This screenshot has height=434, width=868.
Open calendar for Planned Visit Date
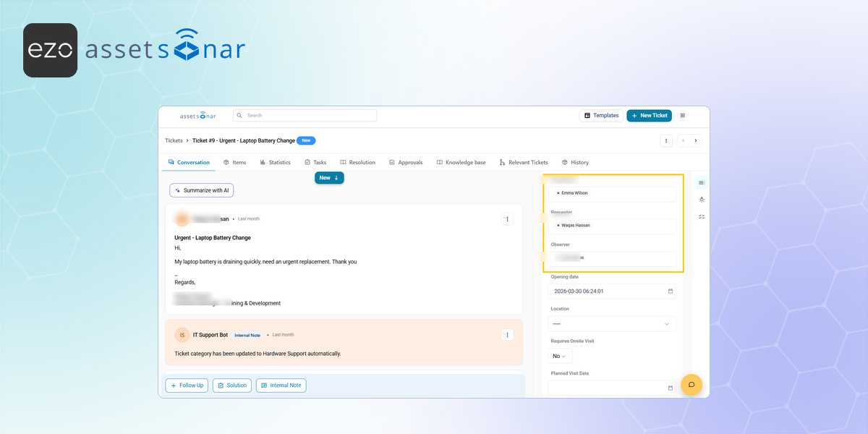(670, 388)
